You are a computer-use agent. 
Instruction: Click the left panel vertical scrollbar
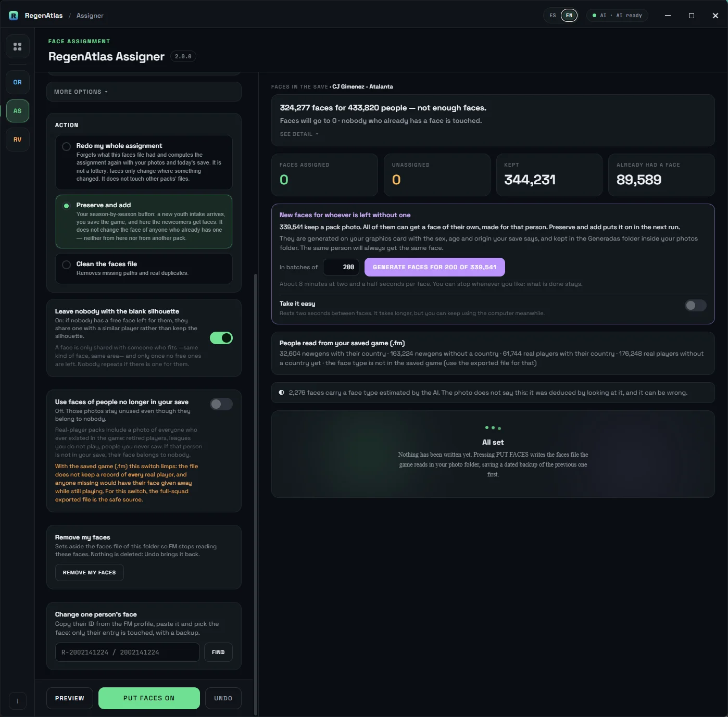tap(255, 495)
